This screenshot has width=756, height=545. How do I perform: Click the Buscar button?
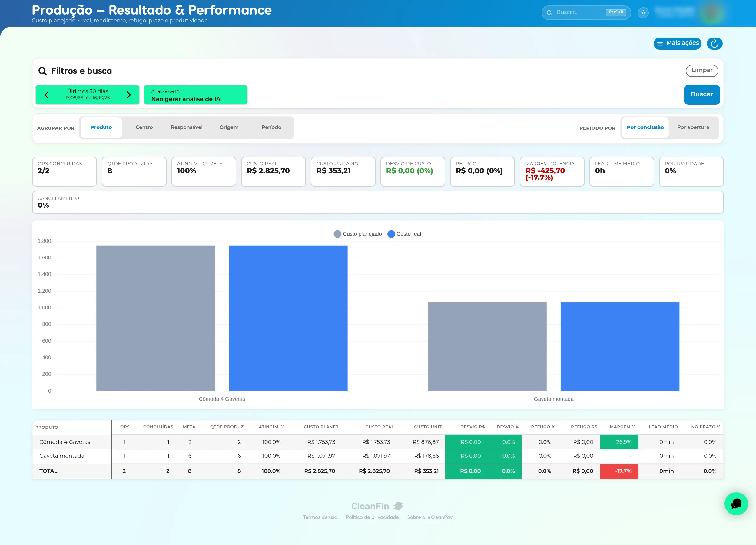[702, 94]
